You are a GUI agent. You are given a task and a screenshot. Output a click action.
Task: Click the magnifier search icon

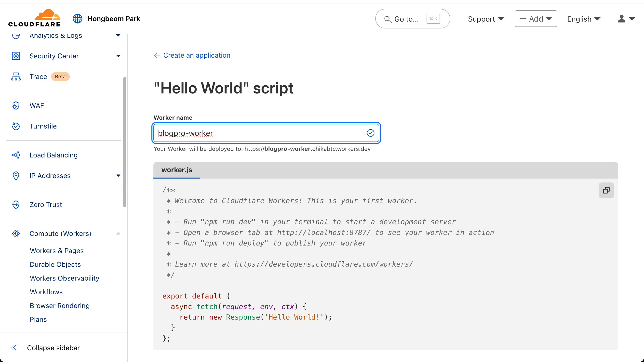coord(388,19)
